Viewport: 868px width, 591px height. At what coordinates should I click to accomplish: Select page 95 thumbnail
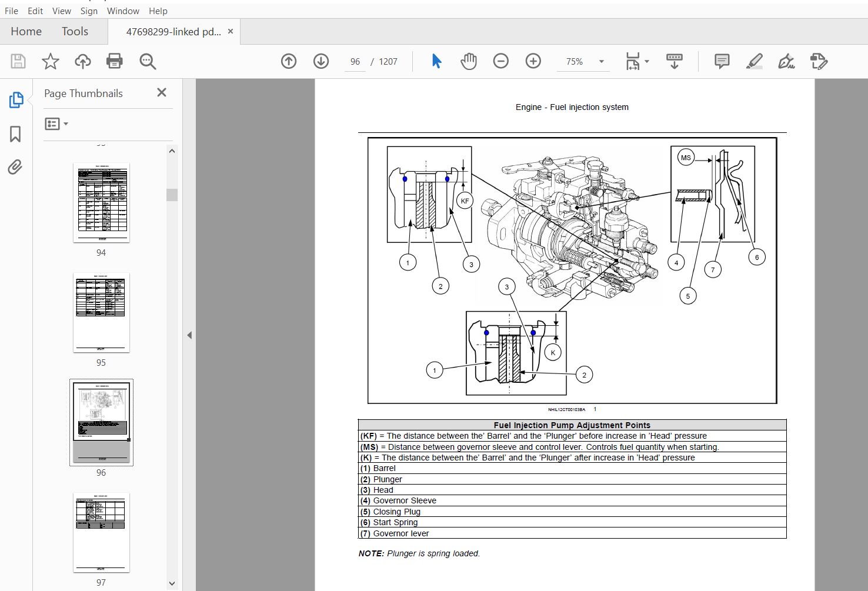click(101, 312)
